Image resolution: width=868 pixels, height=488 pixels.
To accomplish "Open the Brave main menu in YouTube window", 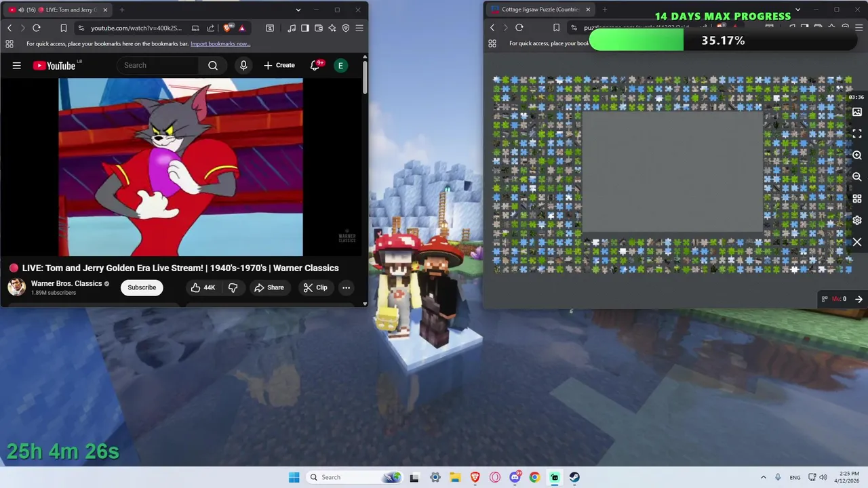I will click(359, 28).
